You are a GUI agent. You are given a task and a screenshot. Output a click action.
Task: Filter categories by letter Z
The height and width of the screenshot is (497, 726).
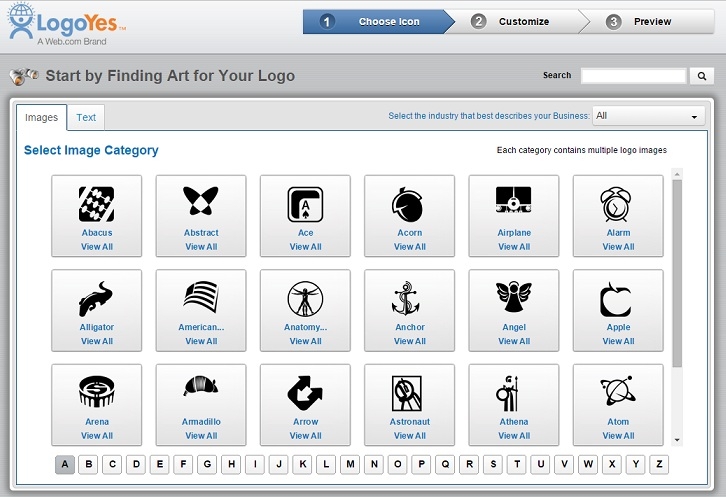[x=658, y=465]
